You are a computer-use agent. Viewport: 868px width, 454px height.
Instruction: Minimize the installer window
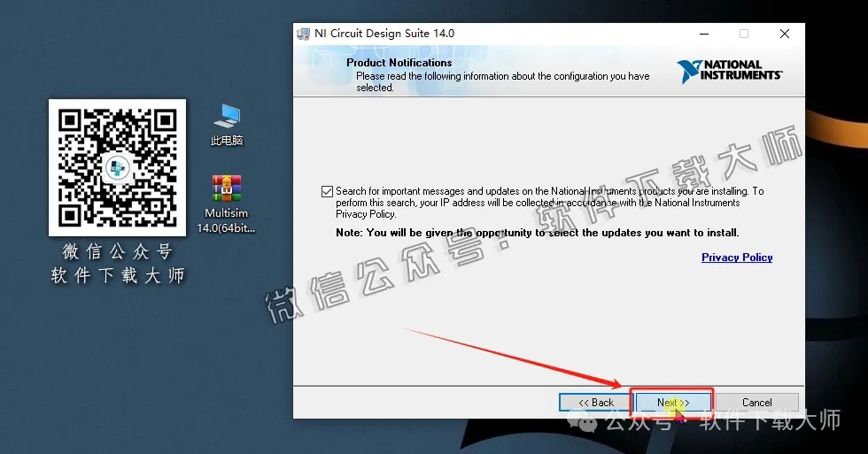point(702,34)
